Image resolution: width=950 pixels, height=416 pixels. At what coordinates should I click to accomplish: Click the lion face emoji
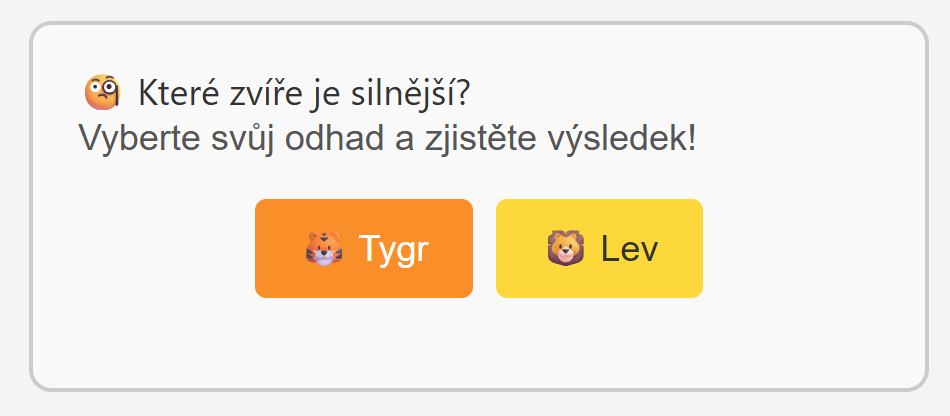click(x=566, y=248)
